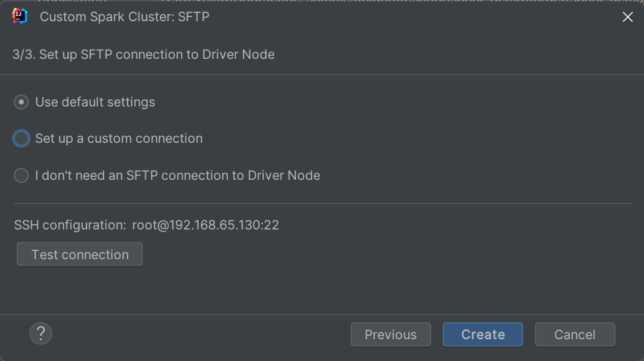Open help with the question mark icon

point(41,333)
